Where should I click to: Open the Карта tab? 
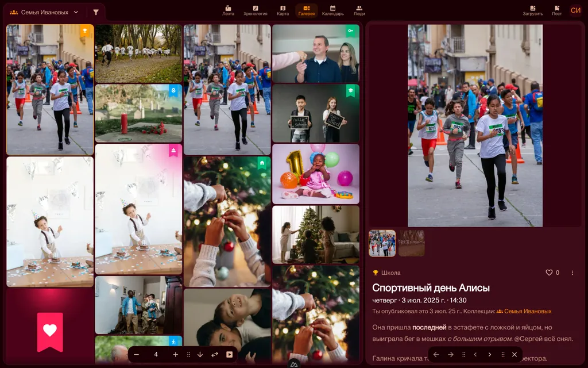tap(283, 10)
